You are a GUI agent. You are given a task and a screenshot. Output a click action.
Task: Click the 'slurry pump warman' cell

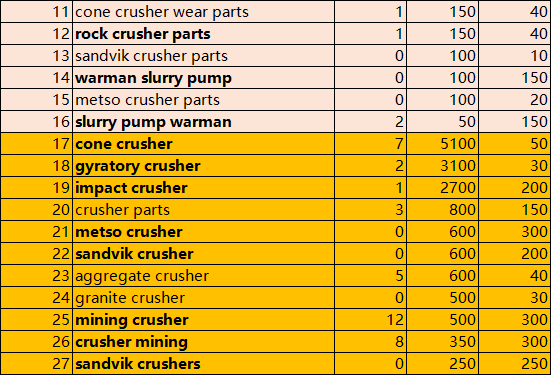click(203, 122)
